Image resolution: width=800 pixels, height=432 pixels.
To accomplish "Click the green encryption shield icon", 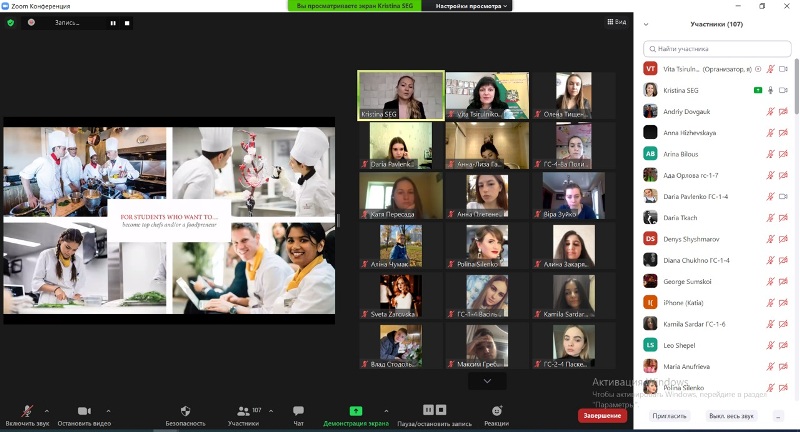I will click(11, 22).
